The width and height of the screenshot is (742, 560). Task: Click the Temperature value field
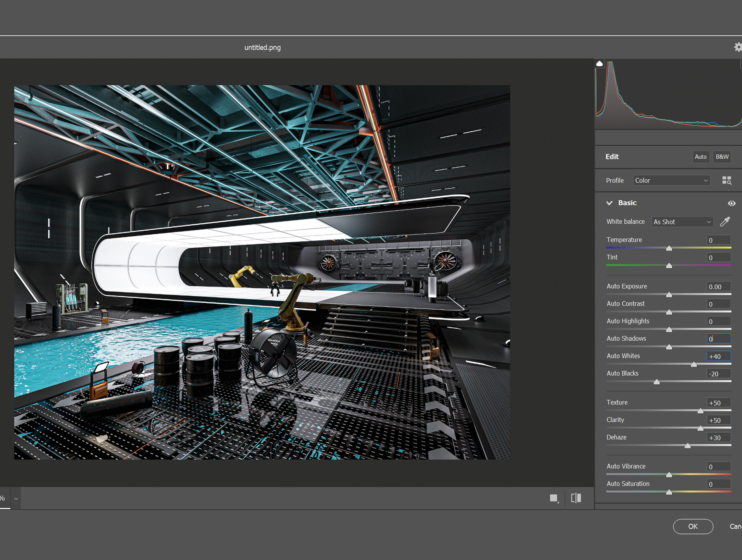click(718, 240)
